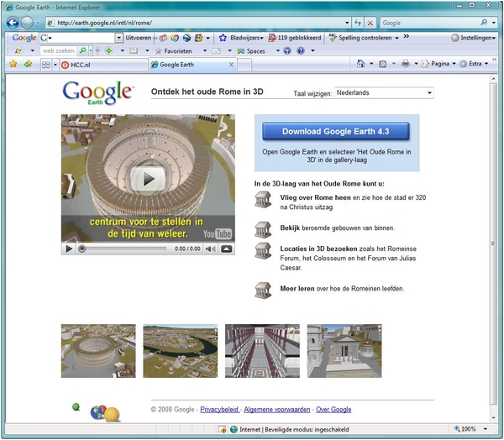Print the page using the printer icon
Viewport: 504px width, 440px height.
coord(406,64)
